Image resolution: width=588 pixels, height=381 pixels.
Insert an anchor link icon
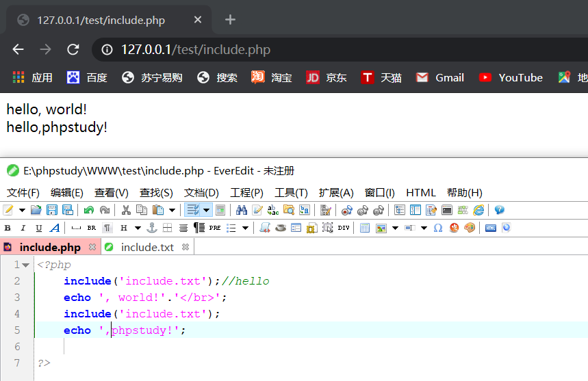click(151, 228)
